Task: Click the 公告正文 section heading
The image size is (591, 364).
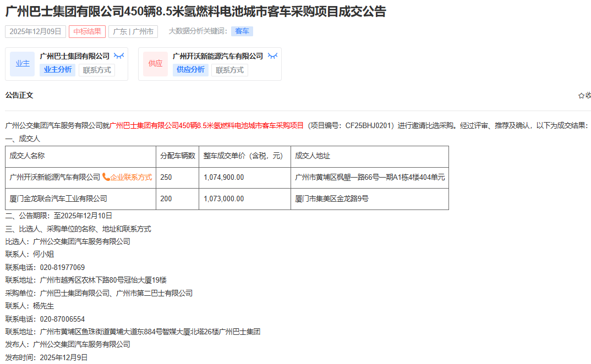Action: click(19, 96)
